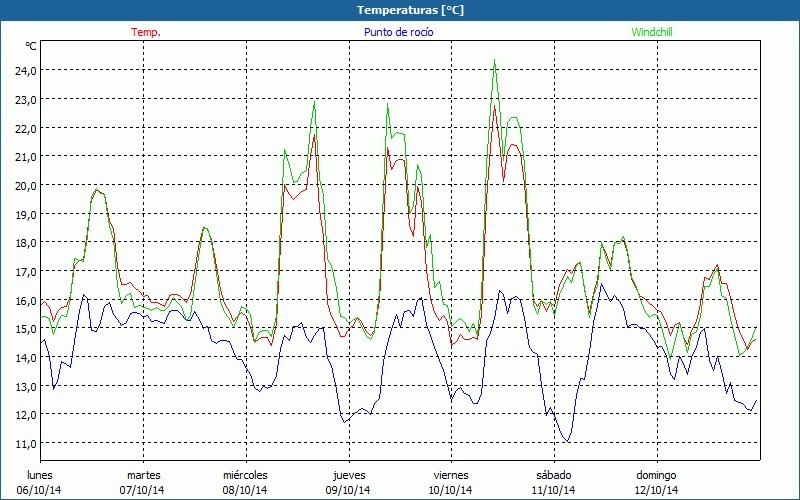Click the 11,0 y-axis value
Image resolution: width=800 pixels, height=500 pixels.
tap(24, 443)
